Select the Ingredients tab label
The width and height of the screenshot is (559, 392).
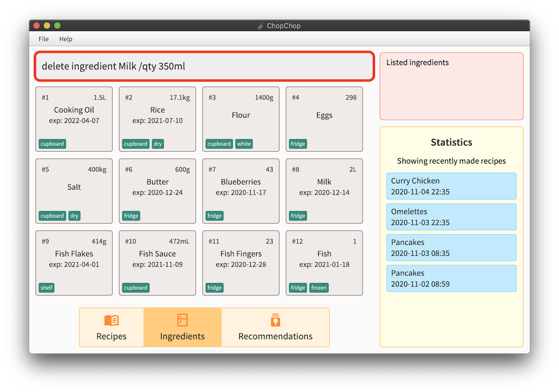[x=182, y=336]
